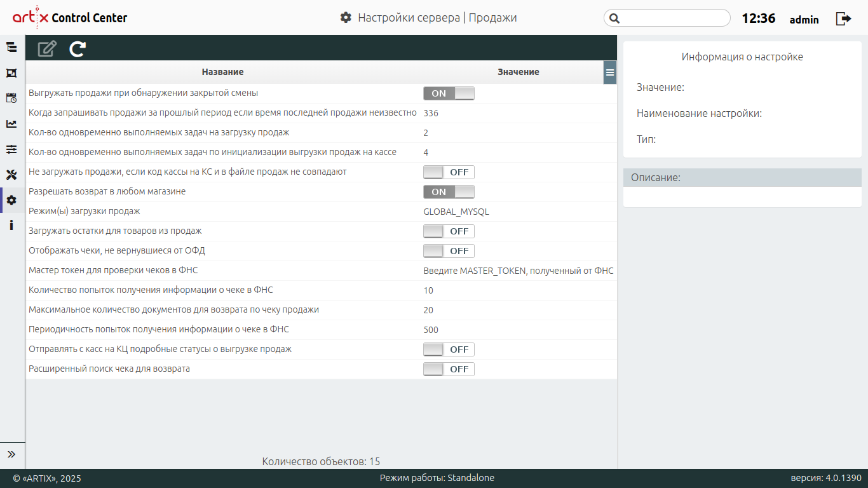Click the refresh settings icon
This screenshot has height=488, width=868.
point(78,49)
